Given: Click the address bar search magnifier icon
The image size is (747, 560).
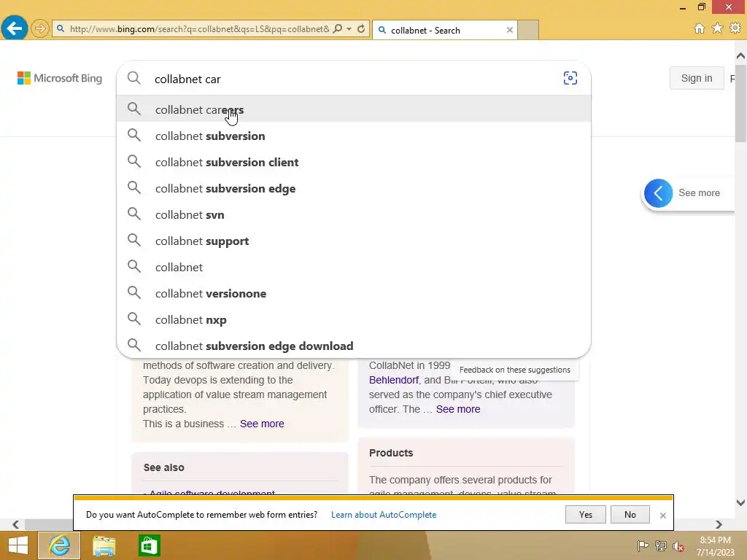Looking at the screenshot, I should click(338, 28).
